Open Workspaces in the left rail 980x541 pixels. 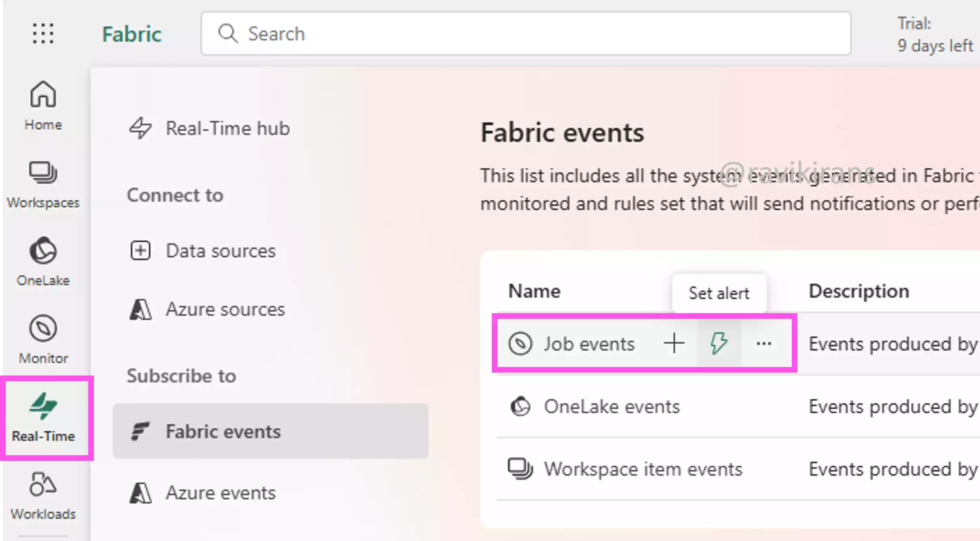43,185
